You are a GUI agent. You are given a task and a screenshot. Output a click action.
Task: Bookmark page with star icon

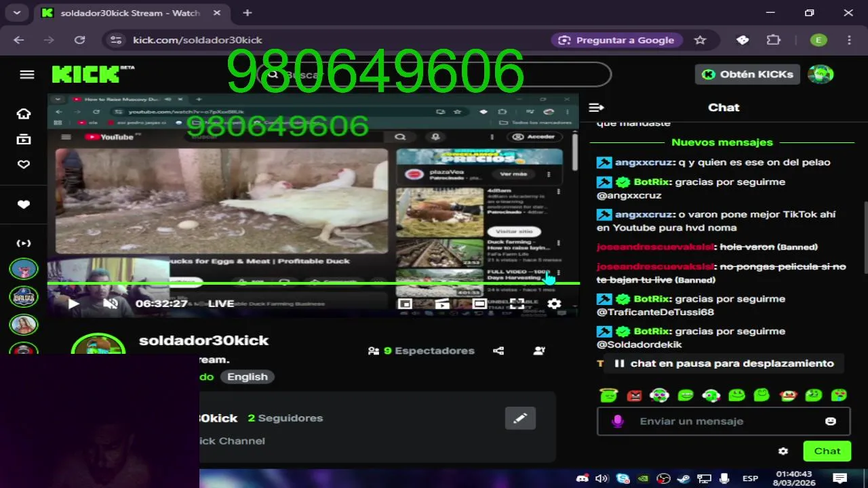click(x=700, y=40)
